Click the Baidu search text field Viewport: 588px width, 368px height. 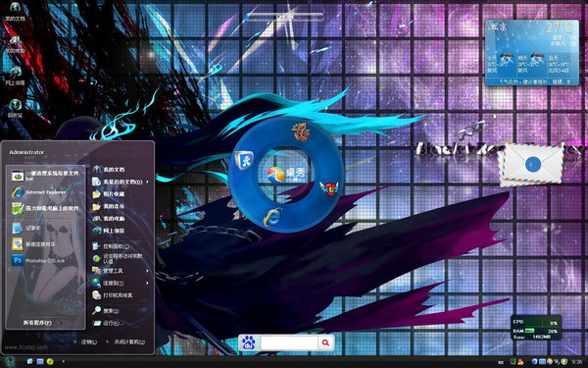289,342
